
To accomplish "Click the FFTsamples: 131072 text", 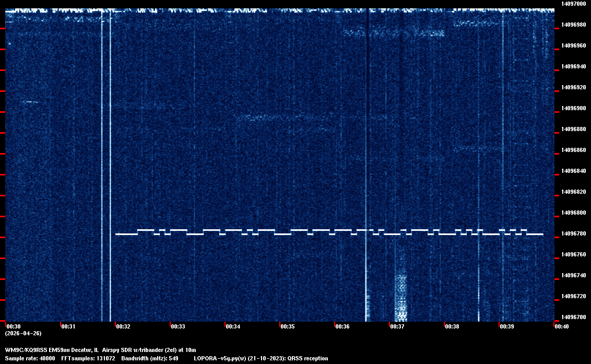I will click(x=88, y=358).
